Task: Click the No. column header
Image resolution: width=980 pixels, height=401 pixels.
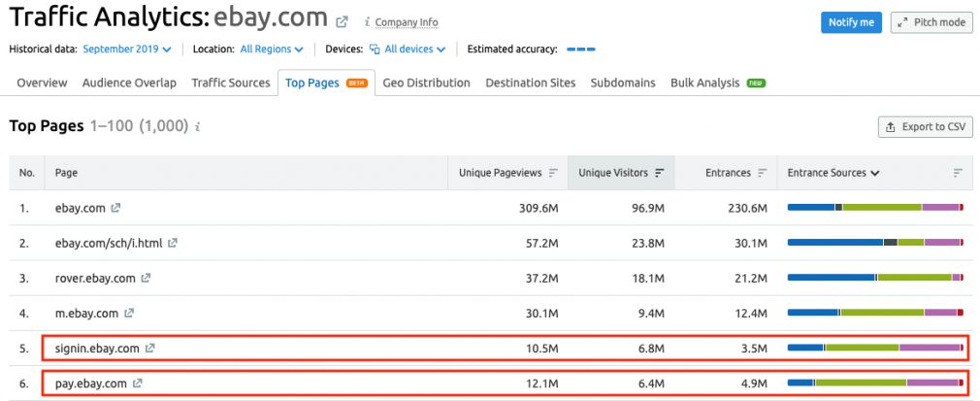Action: (27, 173)
